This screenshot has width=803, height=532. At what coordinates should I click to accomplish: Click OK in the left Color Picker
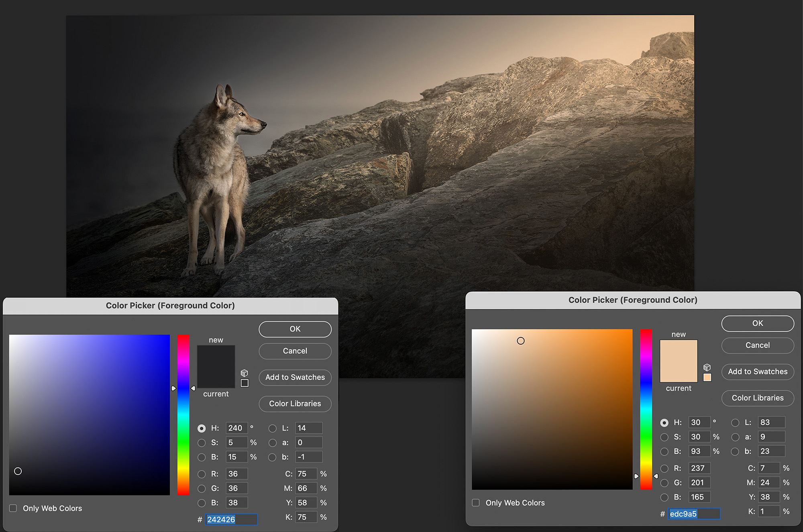coord(295,329)
